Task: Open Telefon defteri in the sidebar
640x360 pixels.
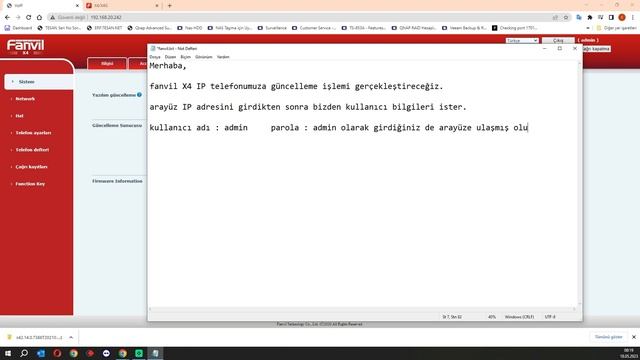Action: [x=32, y=150]
